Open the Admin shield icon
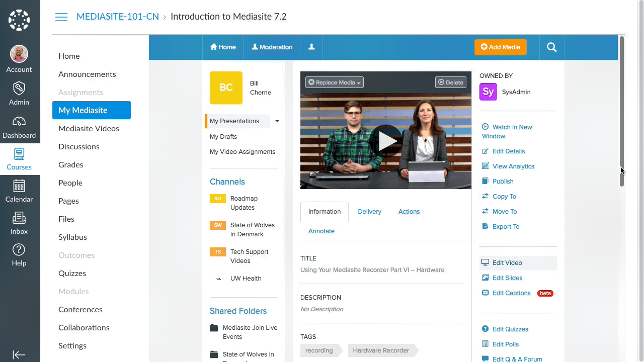 (19, 88)
